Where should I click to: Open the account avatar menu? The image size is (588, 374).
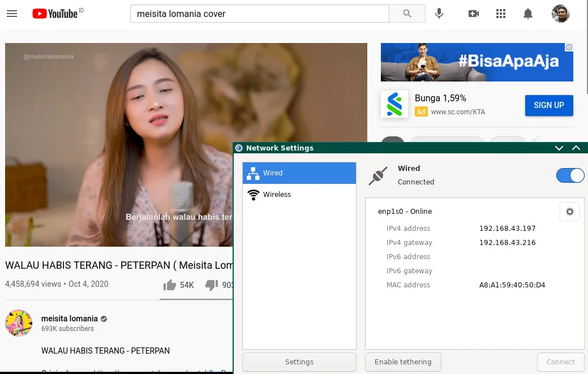[x=561, y=14]
